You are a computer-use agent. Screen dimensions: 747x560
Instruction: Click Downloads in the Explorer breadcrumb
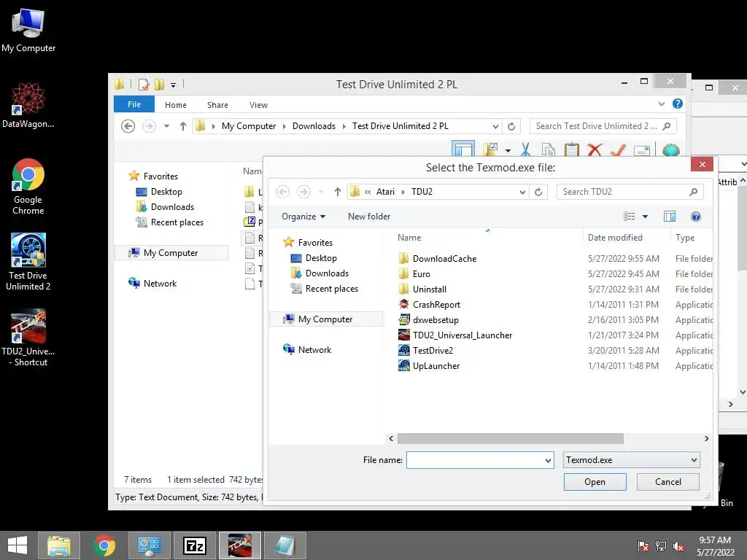(x=314, y=126)
